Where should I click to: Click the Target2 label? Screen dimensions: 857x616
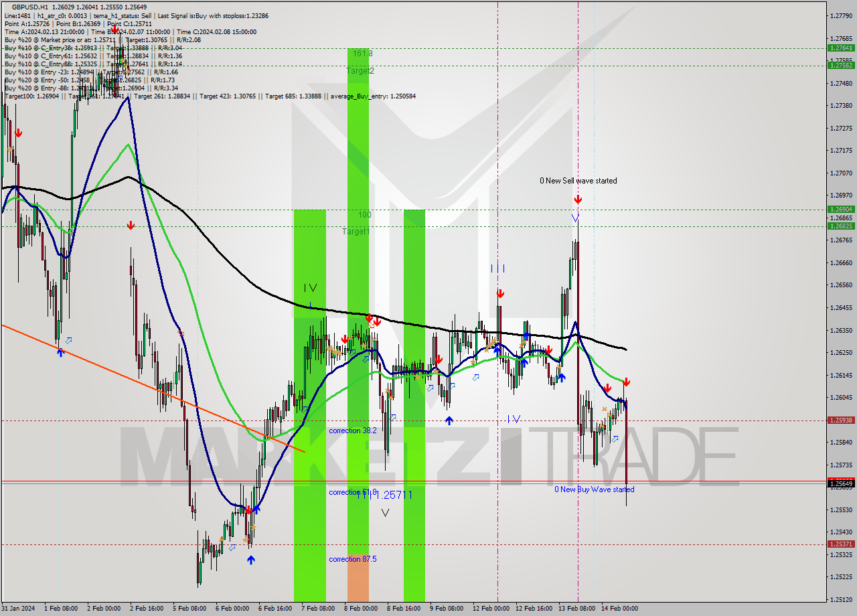360,70
